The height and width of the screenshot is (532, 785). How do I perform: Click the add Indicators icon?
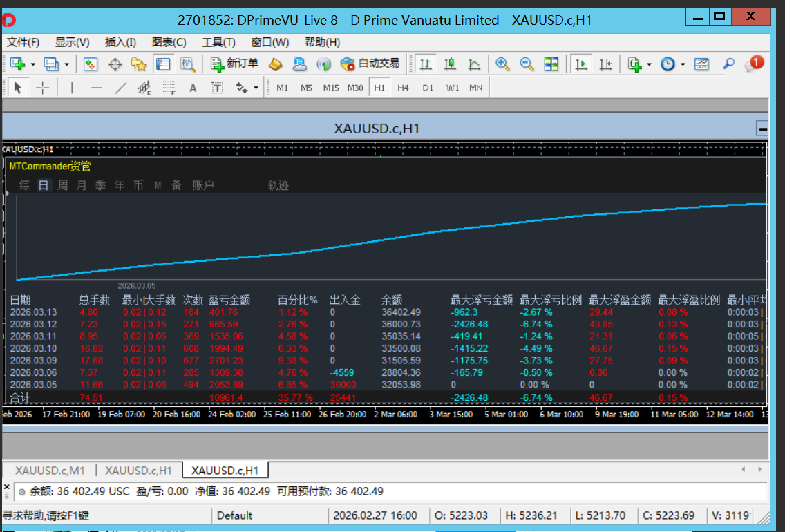point(635,64)
